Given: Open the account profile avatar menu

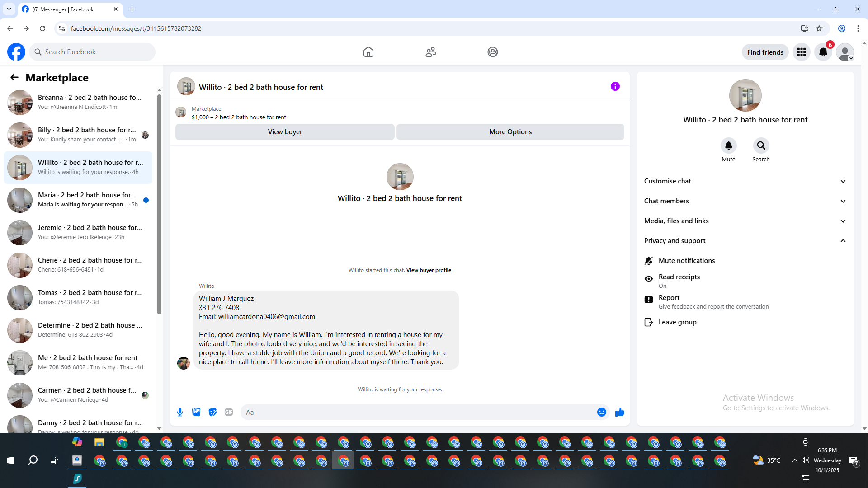Looking at the screenshot, I should [845, 52].
